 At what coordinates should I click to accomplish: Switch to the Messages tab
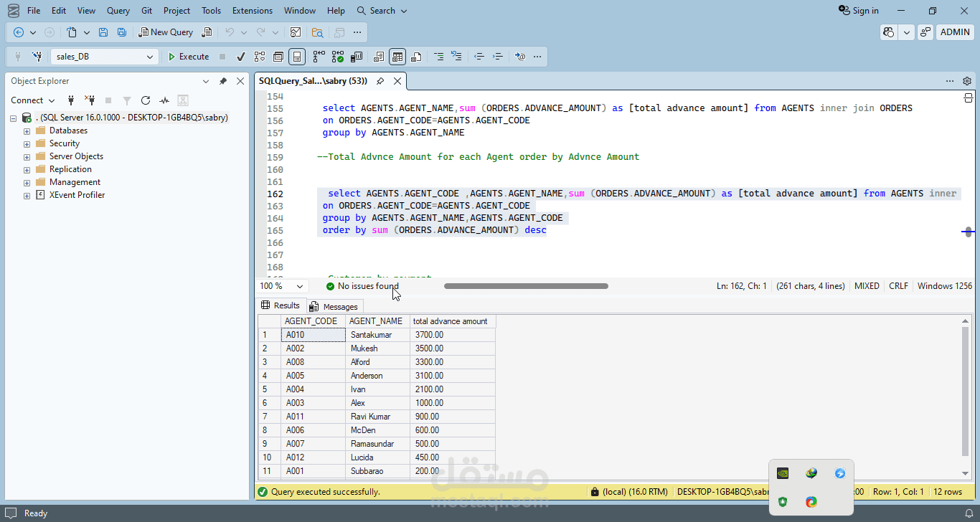click(x=334, y=306)
